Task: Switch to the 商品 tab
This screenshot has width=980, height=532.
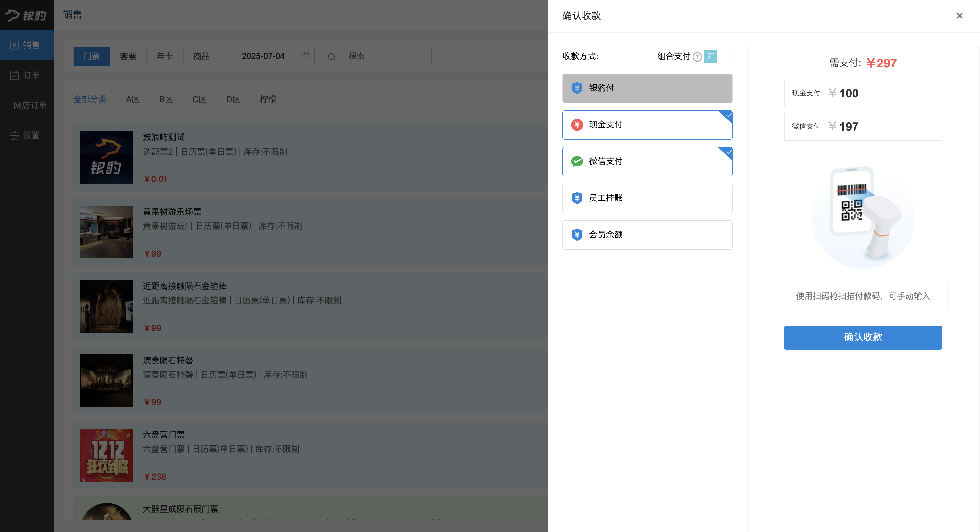Action: (x=201, y=56)
